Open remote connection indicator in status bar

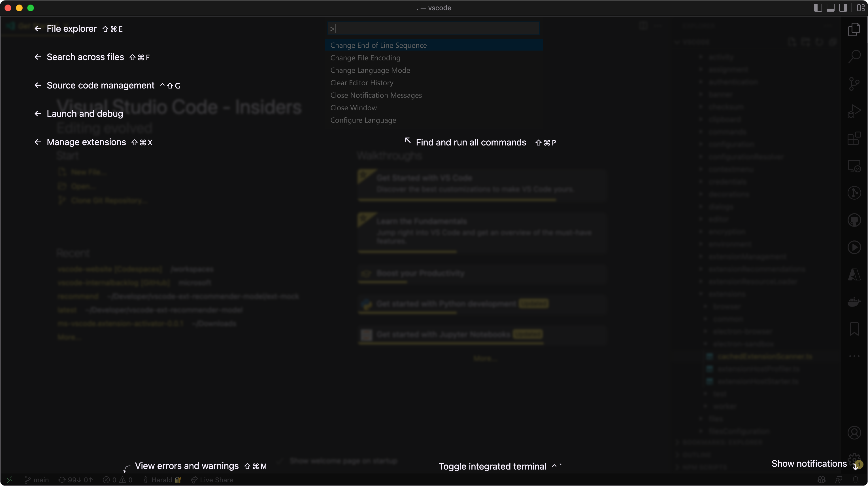click(x=10, y=479)
